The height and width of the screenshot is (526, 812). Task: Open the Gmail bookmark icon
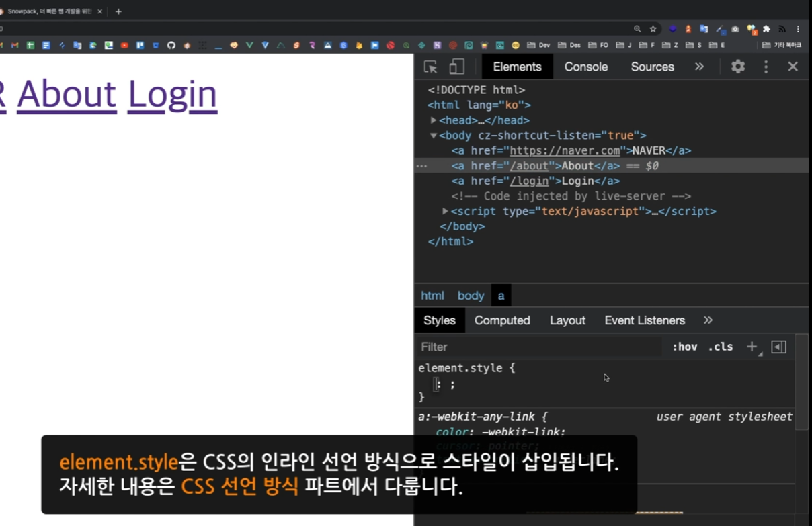(x=15, y=45)
